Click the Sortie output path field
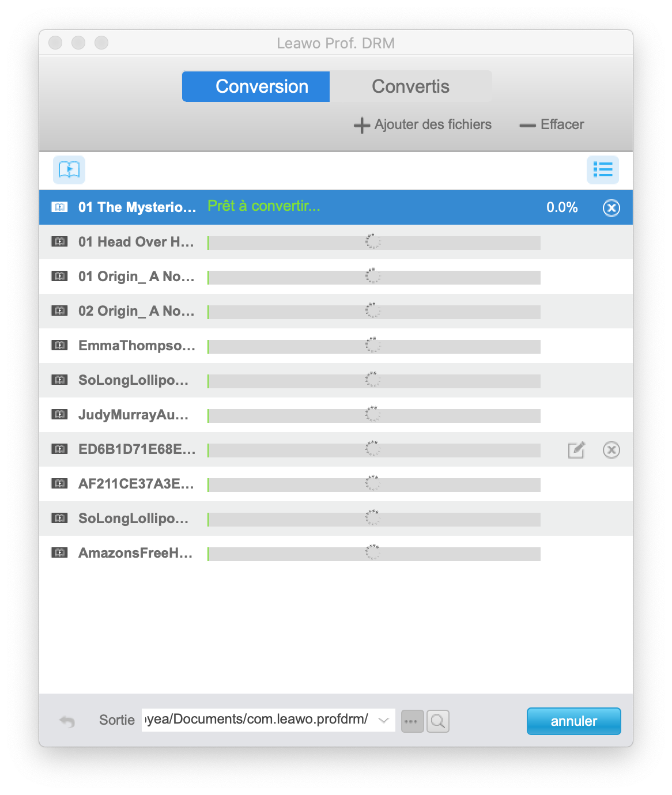The height and width of the screenshot is (795, 672). [269, 720]
